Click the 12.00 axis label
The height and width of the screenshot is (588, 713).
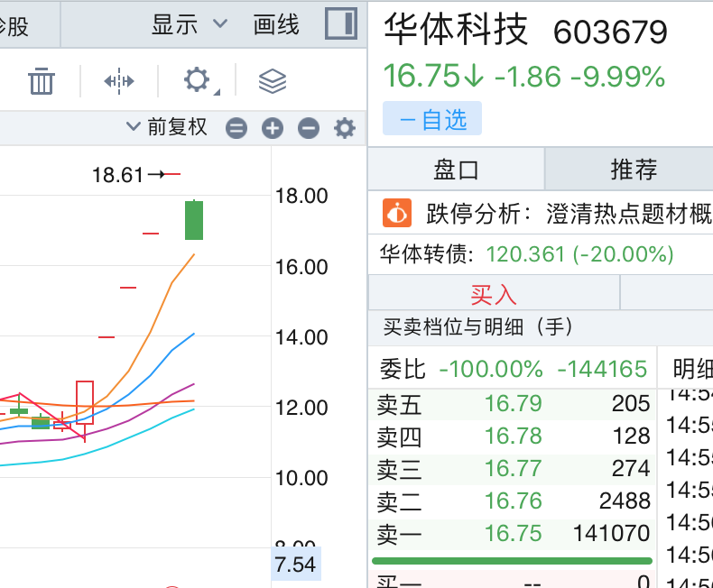pos(301,408)
